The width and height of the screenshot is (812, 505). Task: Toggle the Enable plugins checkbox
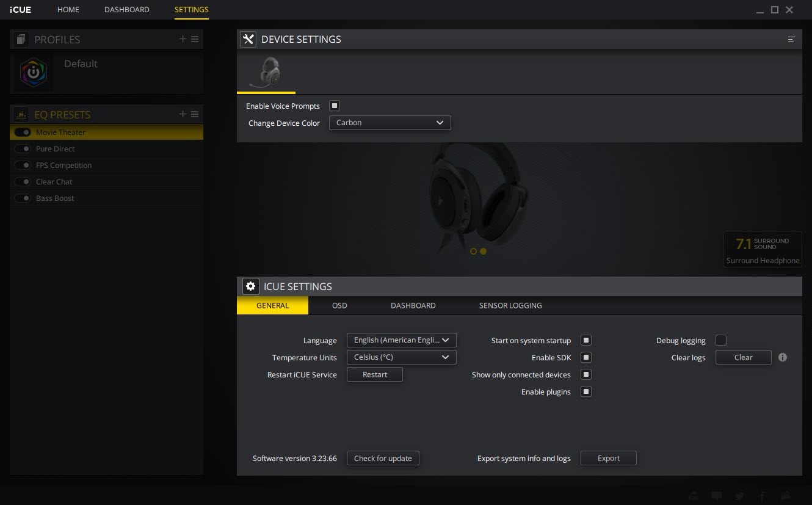[x=586, y=391]
